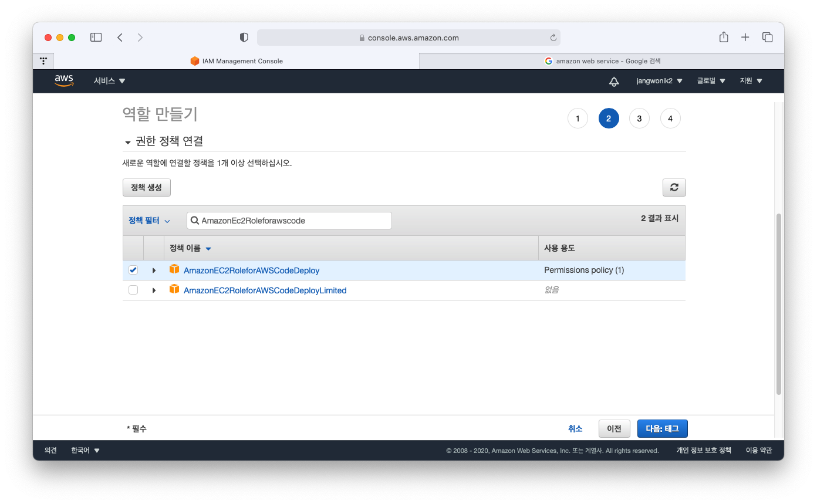
Task: Open the AmazonEC2RoleforAWSCodeDeployLimited policy link
Action: (x=265, y=290)
